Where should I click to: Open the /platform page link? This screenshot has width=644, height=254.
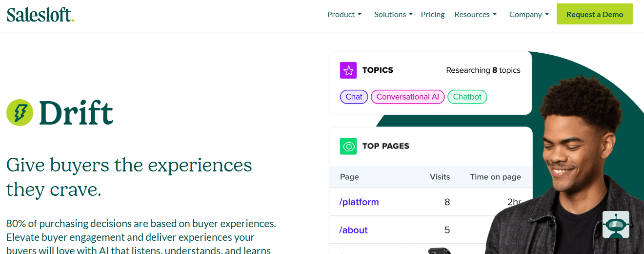[359, 202]
